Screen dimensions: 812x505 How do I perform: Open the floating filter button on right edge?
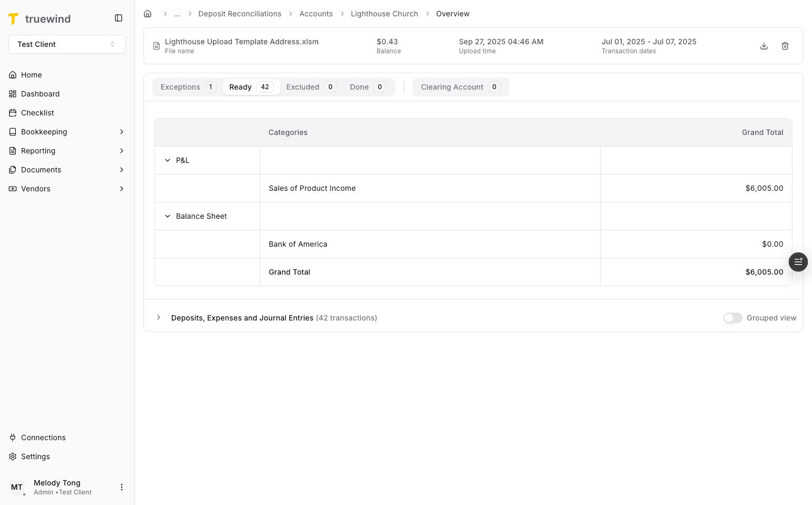point(798,262)
